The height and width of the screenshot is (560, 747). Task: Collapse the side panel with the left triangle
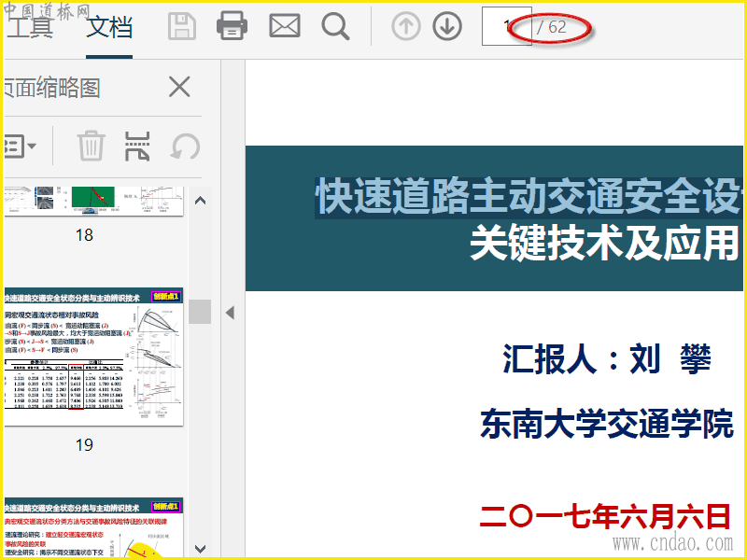(231, 313)
